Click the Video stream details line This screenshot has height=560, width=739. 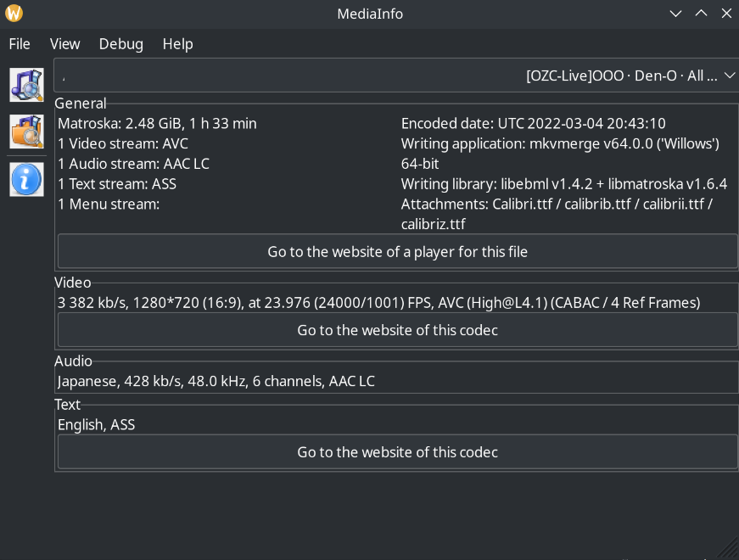(378, 302)
